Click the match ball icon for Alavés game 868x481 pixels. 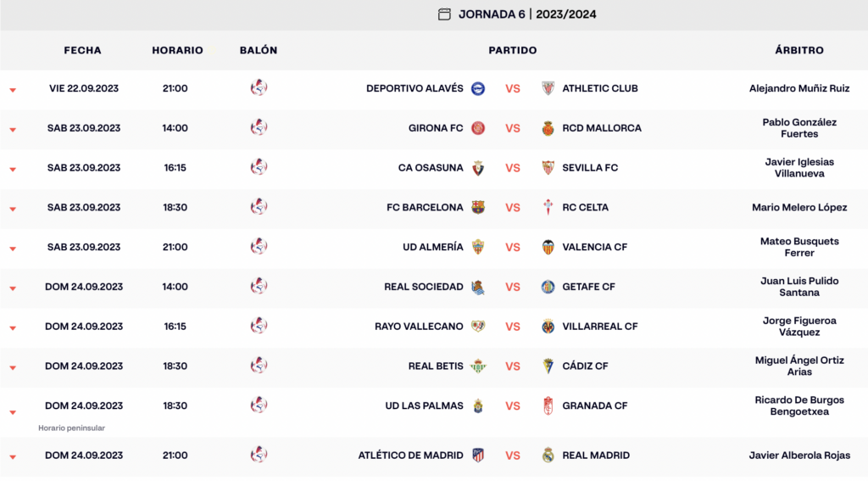[259, 87]
